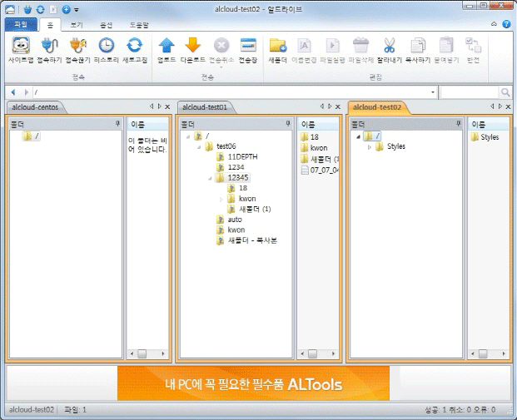Click the 업로드 upload arrow
The image size is (517, 420).
(x=167, y=50)
